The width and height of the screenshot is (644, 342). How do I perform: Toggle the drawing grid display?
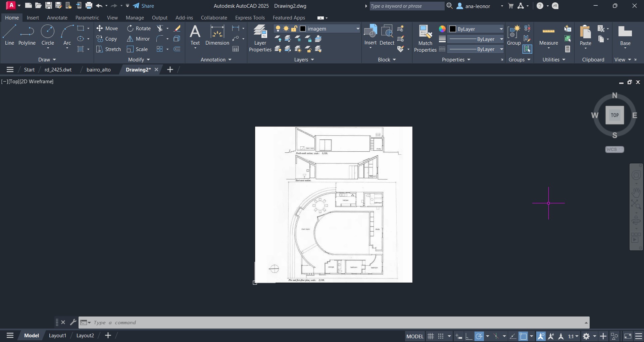point(431,336)
